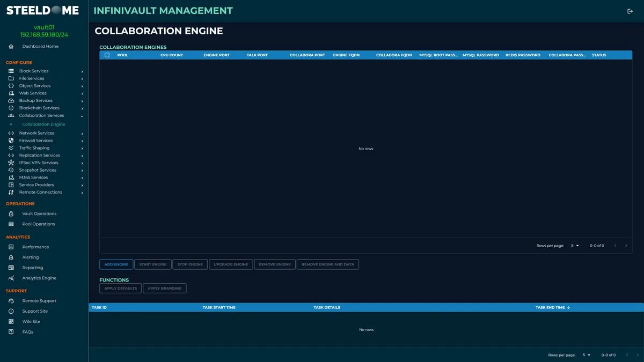The width and height of the screenshot is (644, 362).
Task: Click the next page arrow for tasks
Action: (x=636, y=354)
